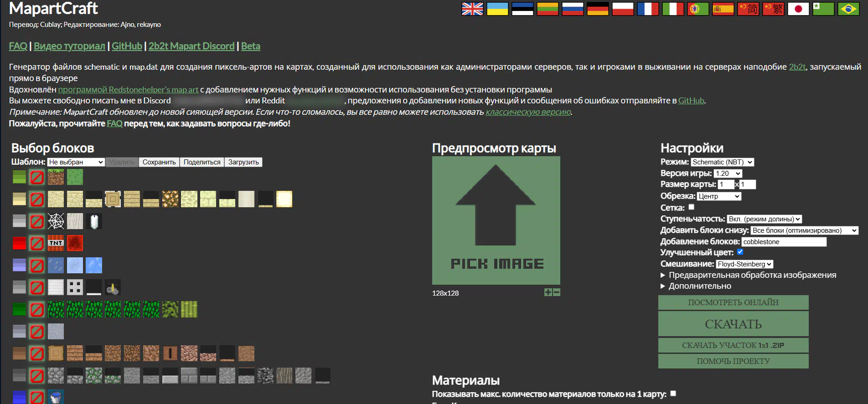Open the FAQ link in top navigation

[18, 46]
